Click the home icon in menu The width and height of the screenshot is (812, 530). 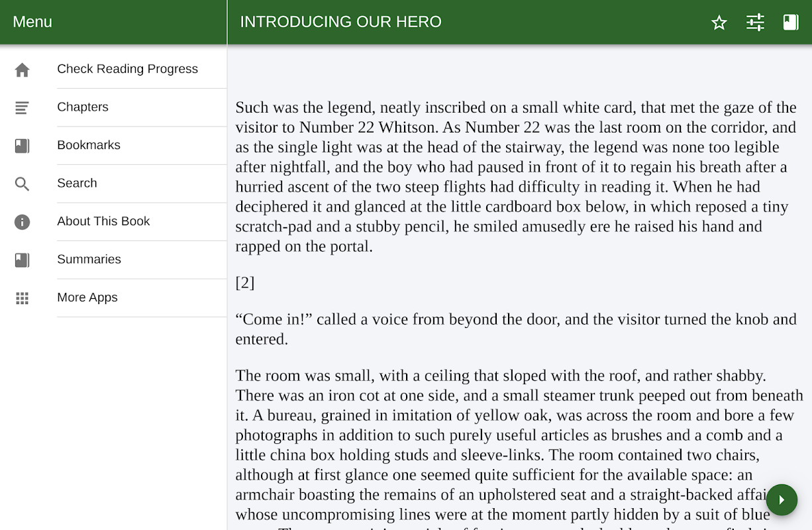tap(23, 70)
